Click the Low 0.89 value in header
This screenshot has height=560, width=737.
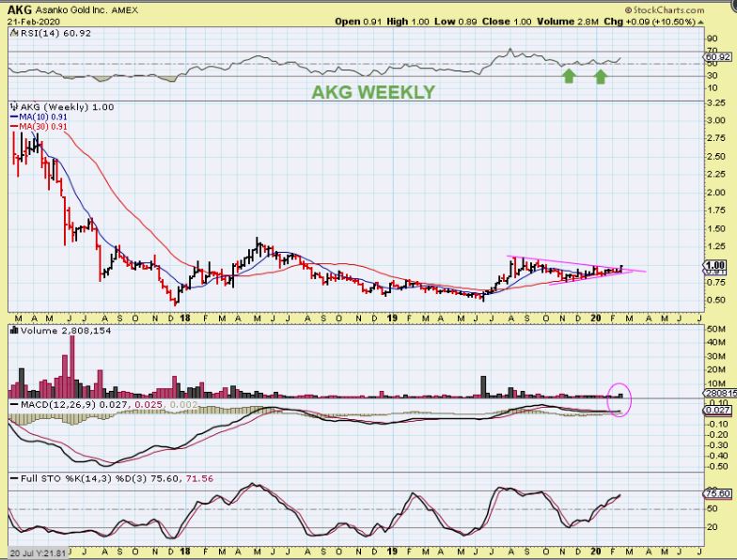[x=455, y=22]
